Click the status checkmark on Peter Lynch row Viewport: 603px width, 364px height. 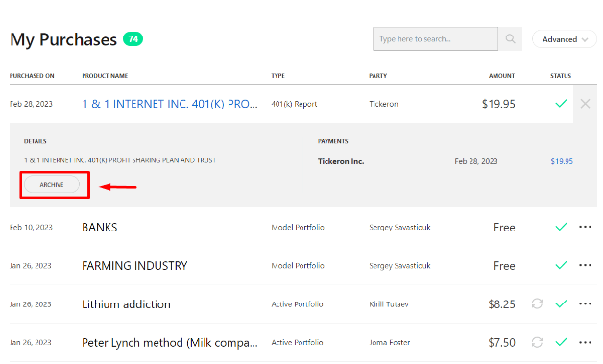[x=561, y=342]
